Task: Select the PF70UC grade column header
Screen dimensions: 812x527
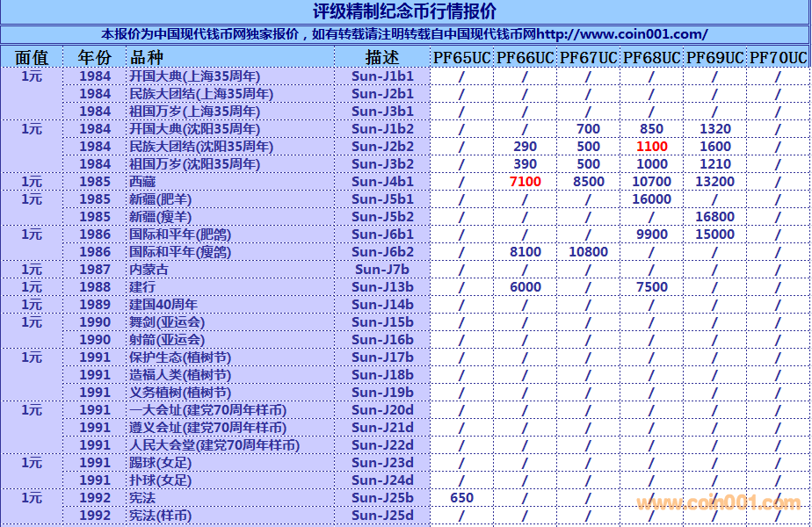Action: point(778,58)
